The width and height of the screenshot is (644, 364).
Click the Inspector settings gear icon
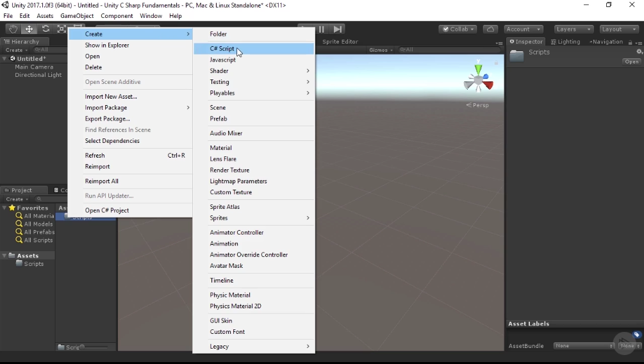(639, 52)
